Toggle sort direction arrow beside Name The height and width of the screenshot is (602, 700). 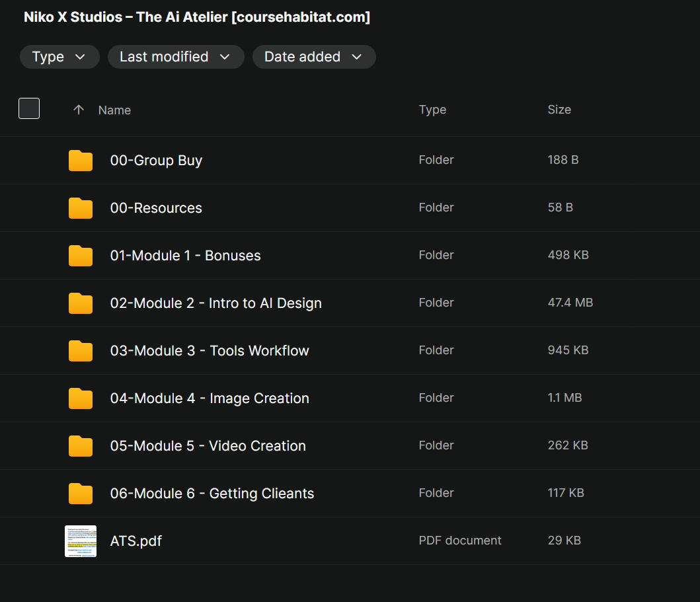pos(79,110)
